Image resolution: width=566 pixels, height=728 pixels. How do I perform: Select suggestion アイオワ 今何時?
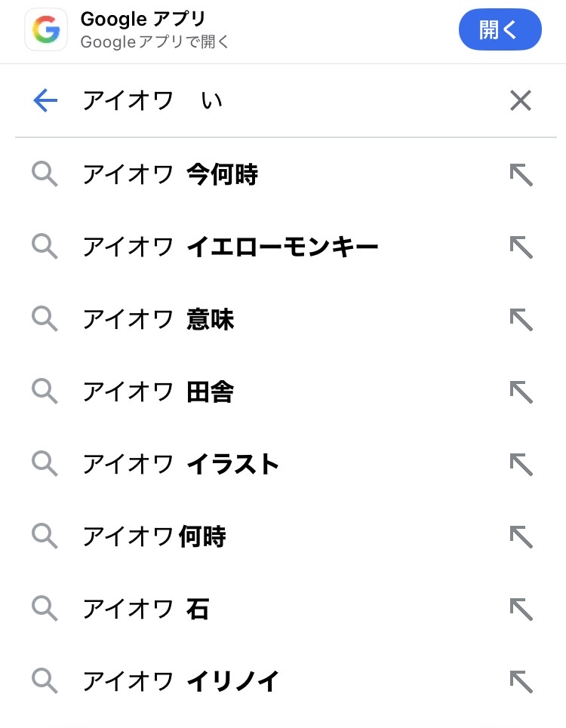coord(171,175)
